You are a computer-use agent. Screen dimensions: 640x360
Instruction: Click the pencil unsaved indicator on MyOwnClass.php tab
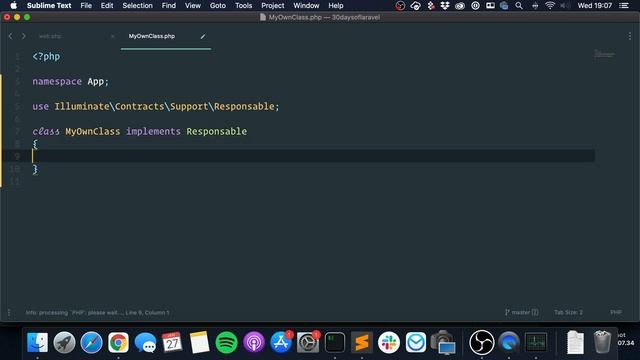(203, 36)
